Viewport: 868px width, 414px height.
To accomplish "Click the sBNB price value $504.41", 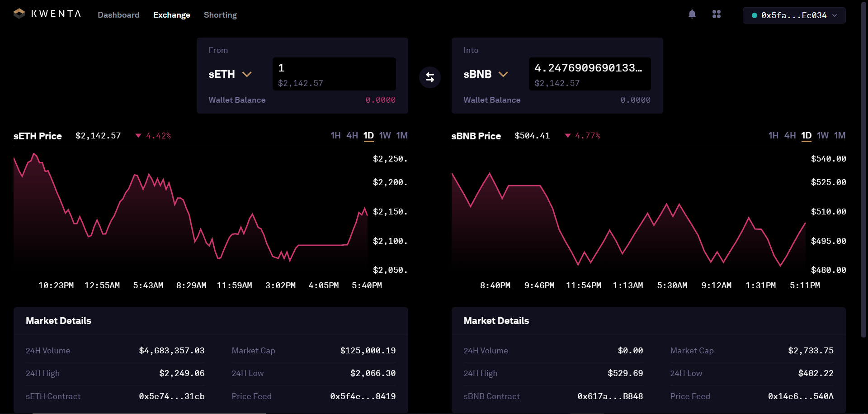I will (x=532, y=136).
